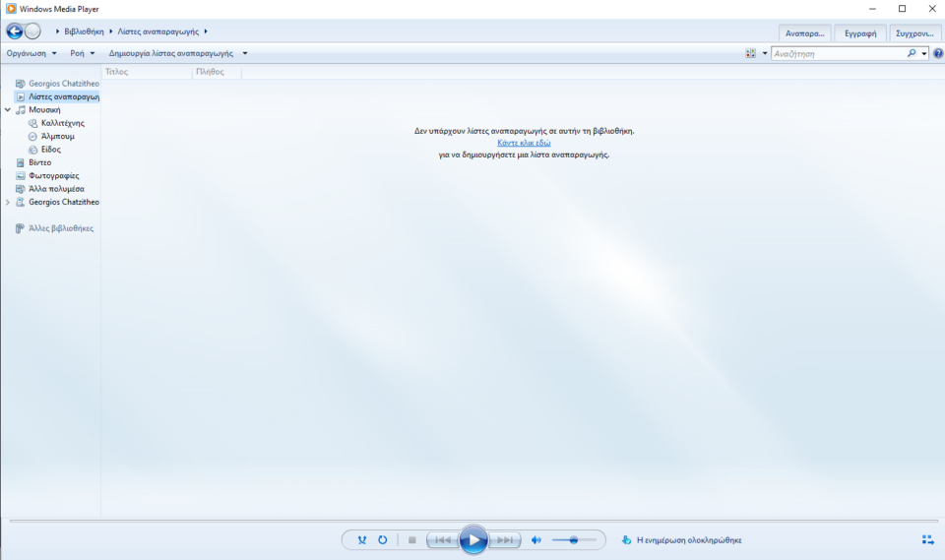Select Άλλα πολυμέσα in the sidebar
Viewport: 945px width, 560px height.
pyautogui.click(x=57, y=189)
